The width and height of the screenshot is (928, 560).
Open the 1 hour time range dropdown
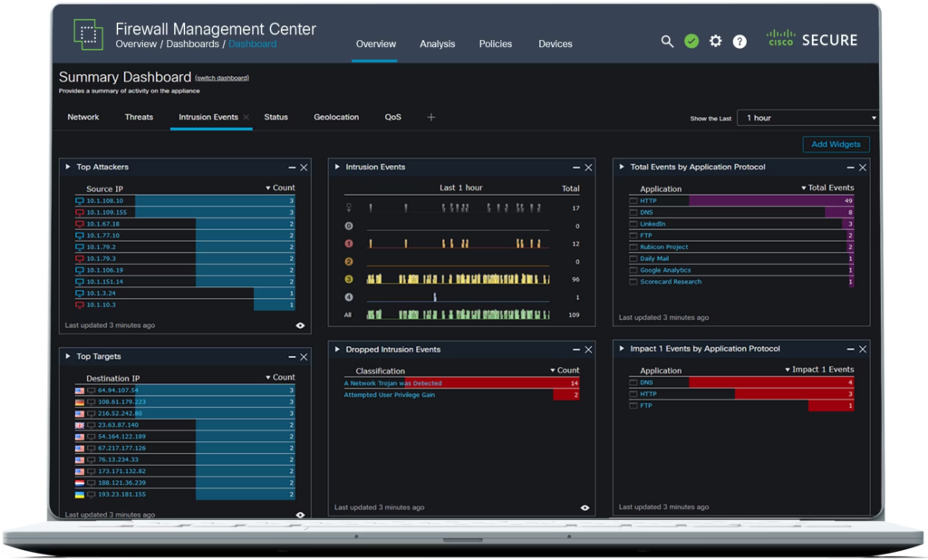click(807, 117)
